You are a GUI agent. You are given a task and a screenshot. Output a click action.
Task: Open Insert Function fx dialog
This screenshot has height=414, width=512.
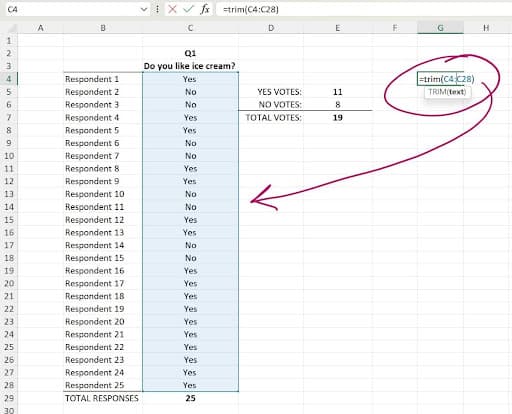205,9
